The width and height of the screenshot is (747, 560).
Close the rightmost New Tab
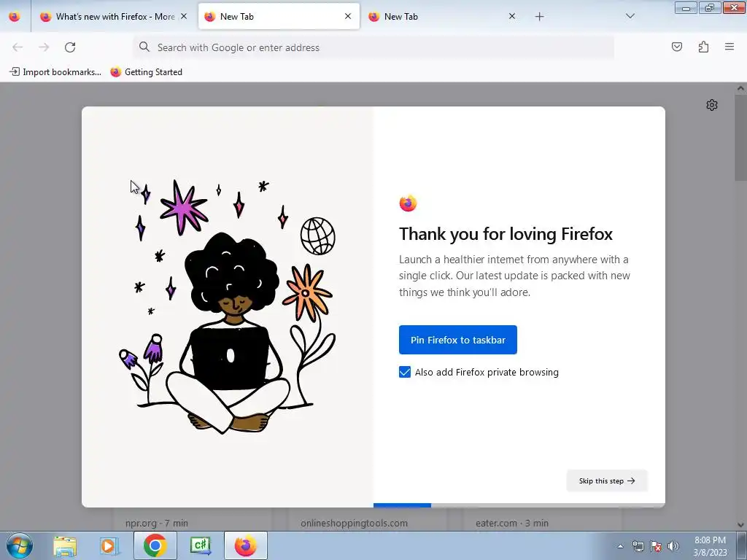pyautogui.click(x=511, y=16)
